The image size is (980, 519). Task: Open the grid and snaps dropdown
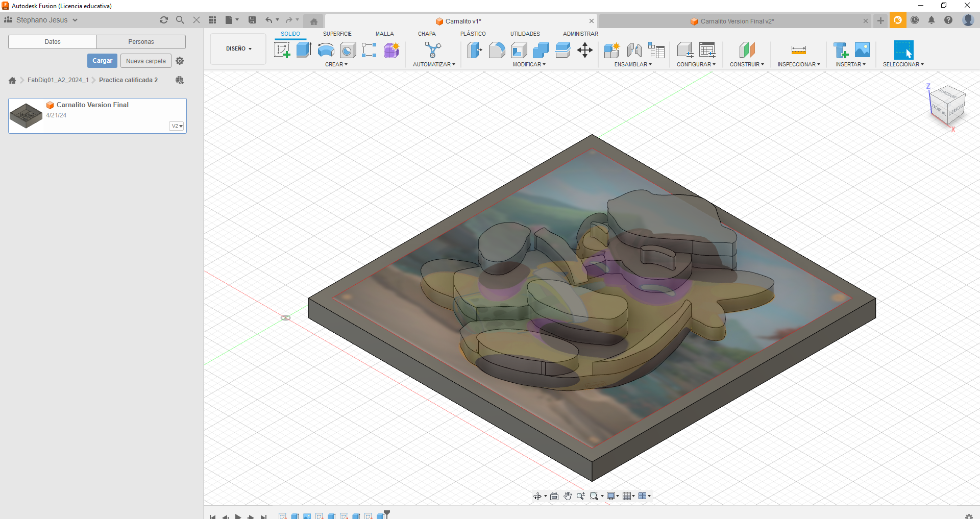[628, 496]
